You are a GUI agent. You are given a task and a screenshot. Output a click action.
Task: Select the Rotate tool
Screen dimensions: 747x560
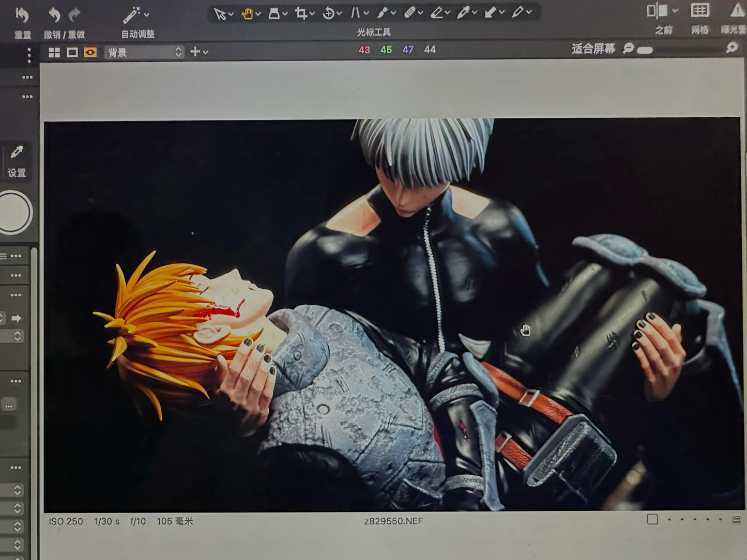[329, 14]
